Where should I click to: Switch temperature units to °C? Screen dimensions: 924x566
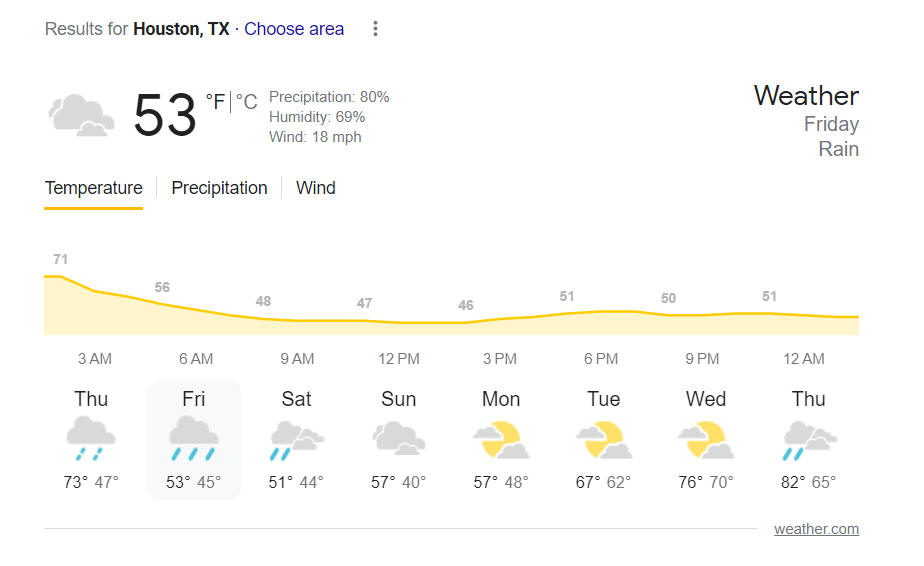(x=247, y=102)
